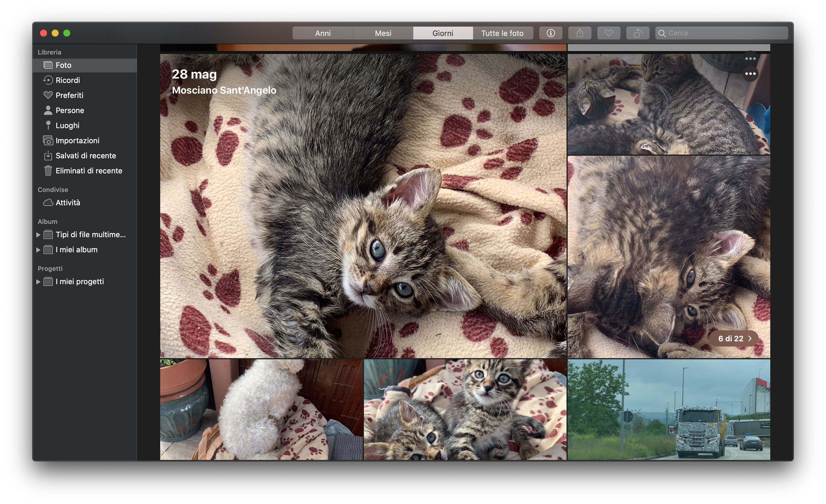
Task: Click the Cerca search field
Action: click(722, 33)
